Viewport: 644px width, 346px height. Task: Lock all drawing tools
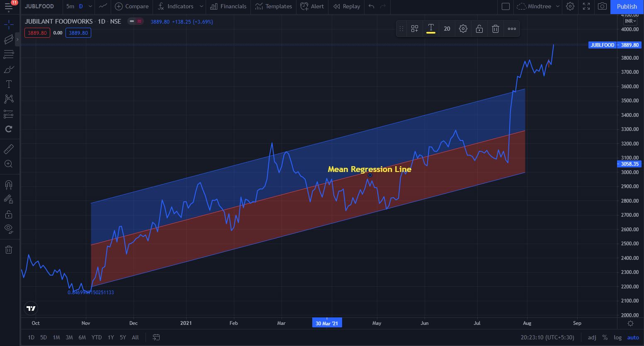[9, 214]
